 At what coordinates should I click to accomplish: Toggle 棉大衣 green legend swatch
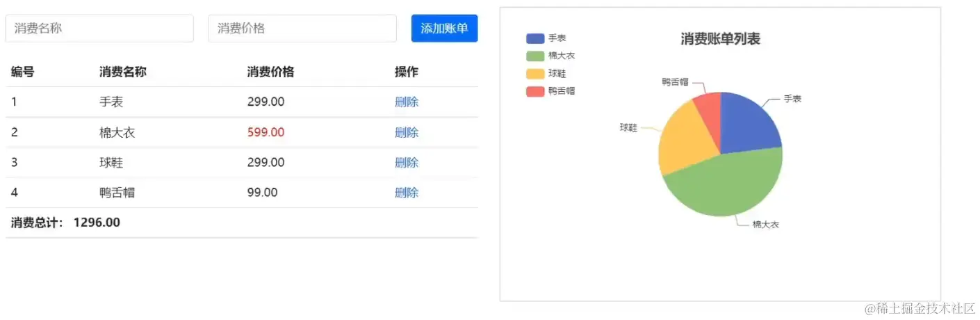click(535, 56)
